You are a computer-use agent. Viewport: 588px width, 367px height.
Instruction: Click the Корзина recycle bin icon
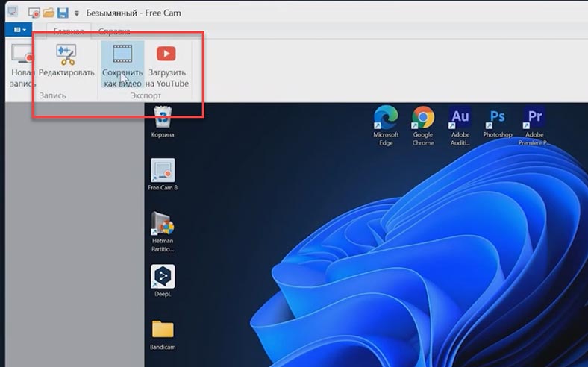(163, 122)
